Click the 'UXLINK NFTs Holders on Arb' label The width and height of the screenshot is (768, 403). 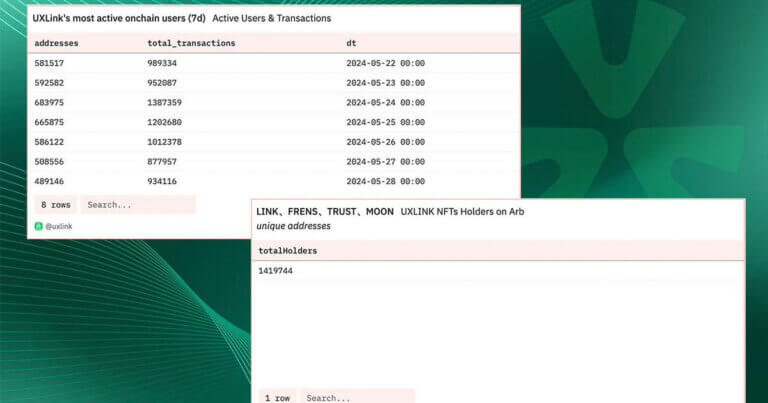click(462, 212)
